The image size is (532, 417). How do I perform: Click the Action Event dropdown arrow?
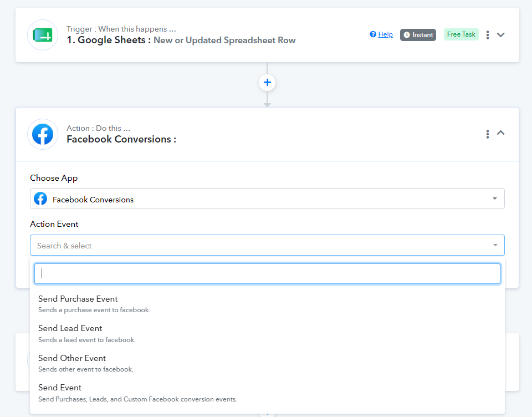pos(495,245)
